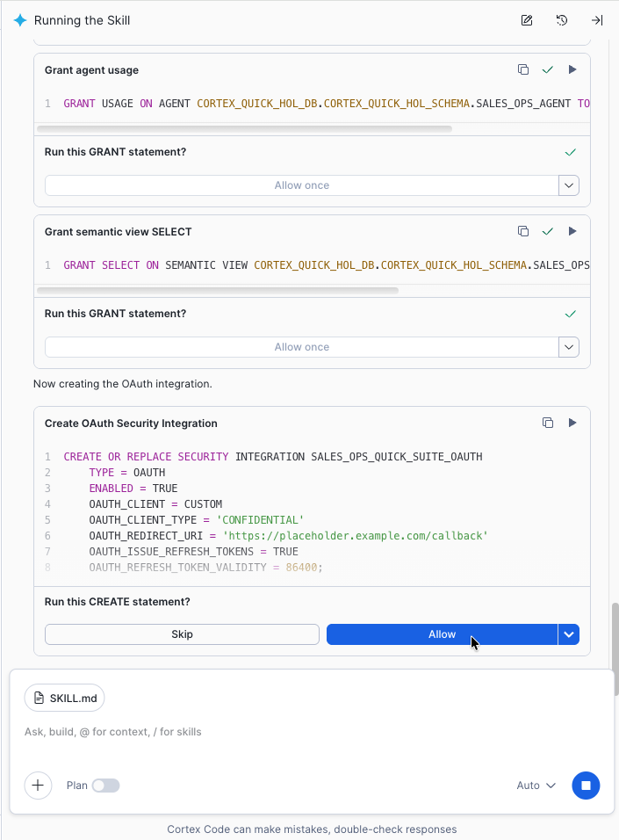Expand the Allow button options arrow
The width and height of the screenshot is (619, 840).
click(569, 634)
